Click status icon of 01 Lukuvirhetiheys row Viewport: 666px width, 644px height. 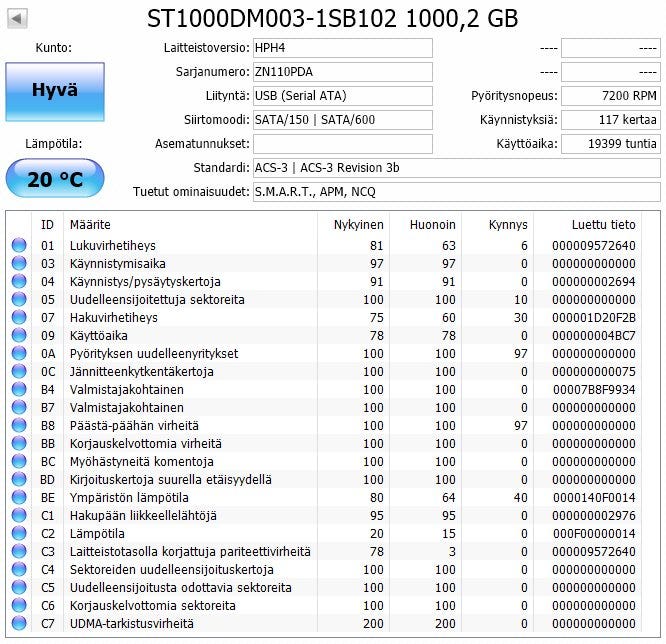19,245
